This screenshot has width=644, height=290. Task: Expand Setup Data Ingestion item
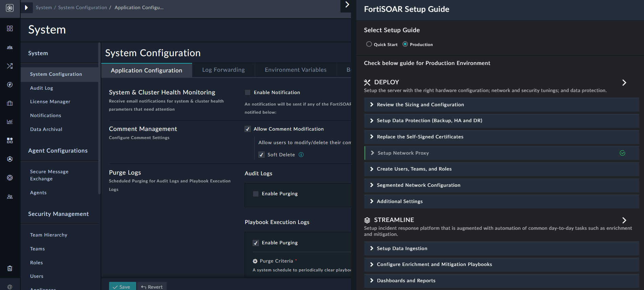pyautogui.click(x=501, y=248)
